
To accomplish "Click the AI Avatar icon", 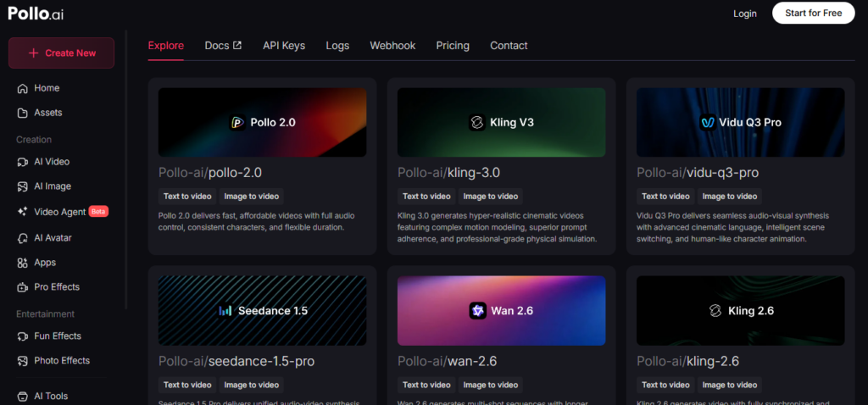I will pyautogui.click(x=22, y=238).
